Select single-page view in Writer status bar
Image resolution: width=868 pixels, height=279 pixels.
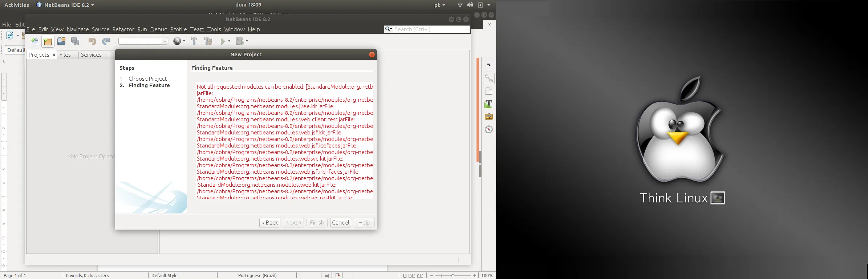405,276
